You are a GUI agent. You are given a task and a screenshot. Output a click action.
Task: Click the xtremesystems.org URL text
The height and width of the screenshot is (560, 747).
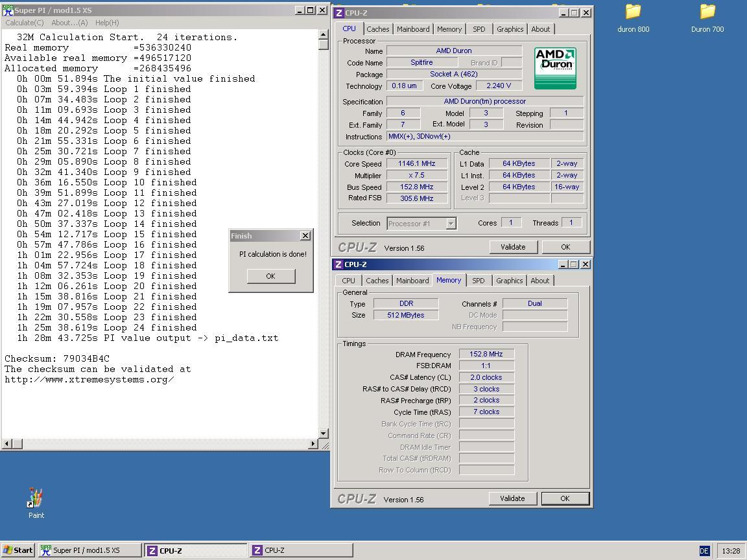(x=89, y=380)
